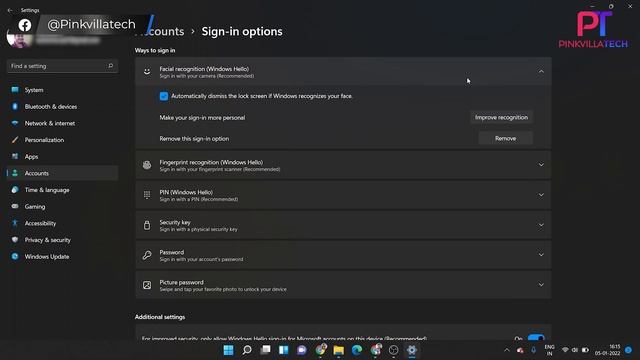The width and height of the screenshot is (640, 360).
Task: Click the ENG IN language indicator
Action: [549, 350]
